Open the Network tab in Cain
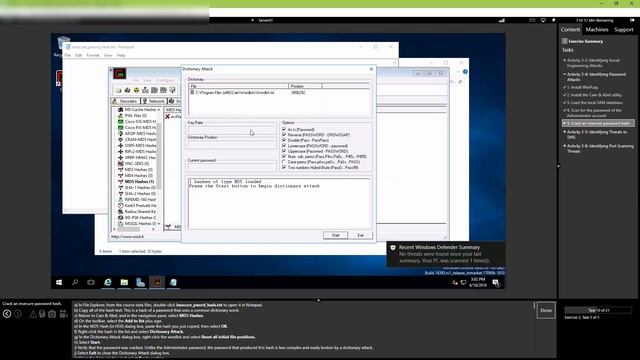The width and height of the screenshot is (640, 360). pyautogui.click(x=153, y=101)
